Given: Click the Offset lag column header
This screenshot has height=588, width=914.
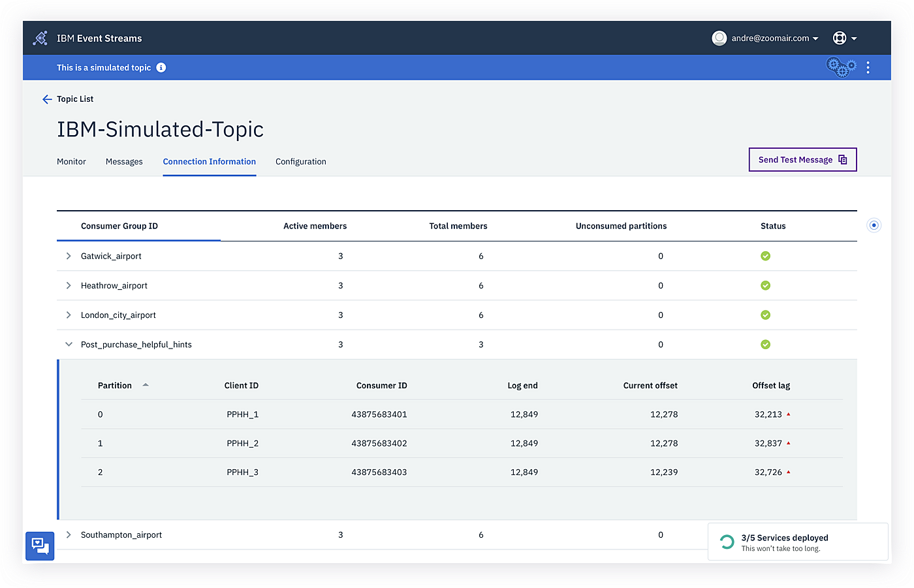Looking at the screenshot, I should pyautogui.click(x=771, y=386).
